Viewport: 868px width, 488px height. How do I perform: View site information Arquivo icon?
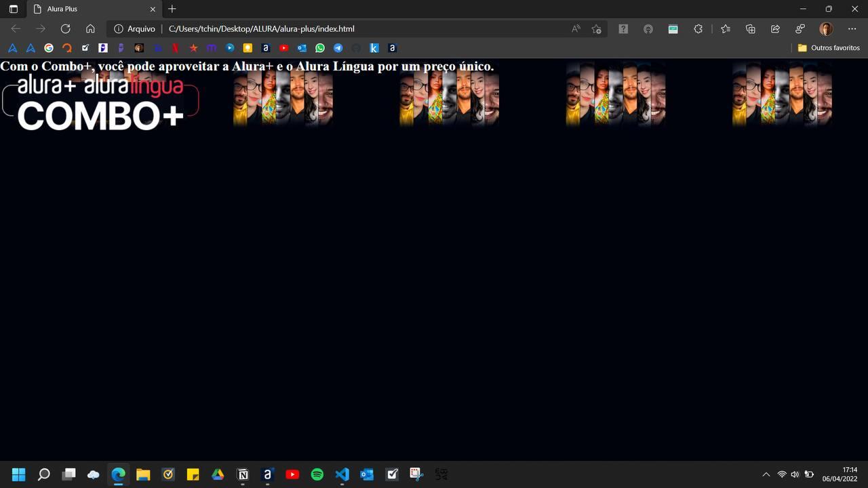point(134,28)
